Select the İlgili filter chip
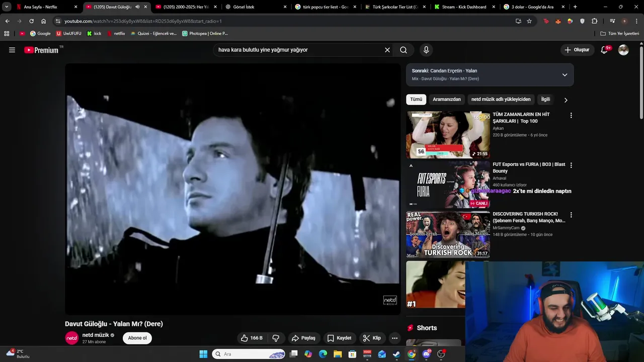Viewport: 644px width, 362px height. pos(545,100)
